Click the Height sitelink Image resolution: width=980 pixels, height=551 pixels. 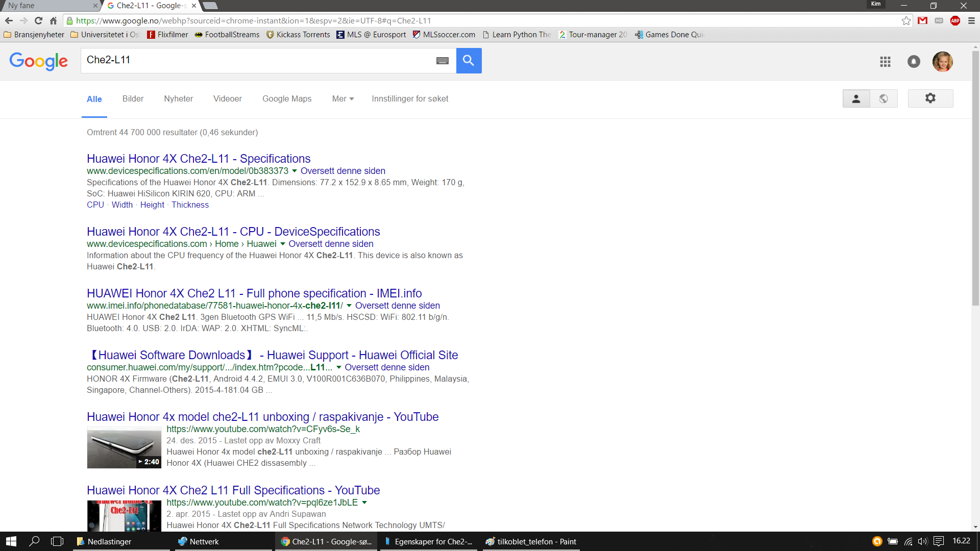coord(152,205)
